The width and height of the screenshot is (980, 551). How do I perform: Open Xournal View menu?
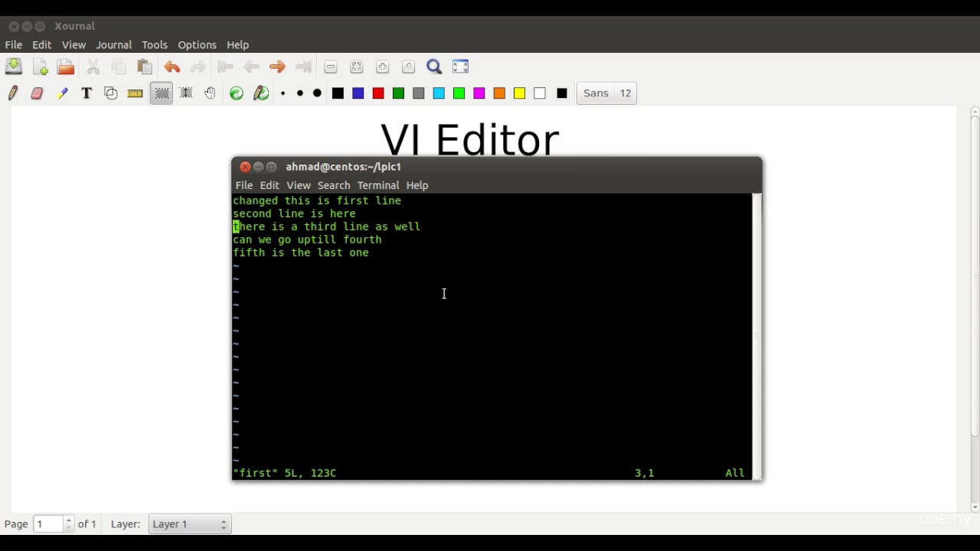[x=73, y=45]
